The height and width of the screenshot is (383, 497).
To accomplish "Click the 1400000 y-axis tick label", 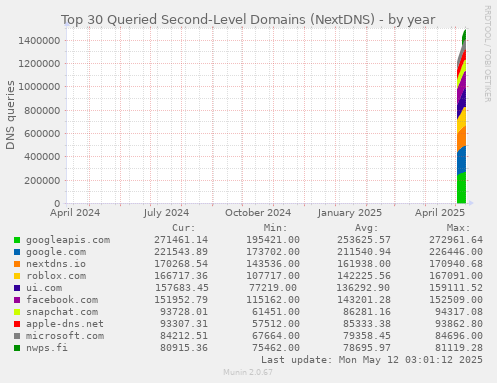I will click(39, 41).
